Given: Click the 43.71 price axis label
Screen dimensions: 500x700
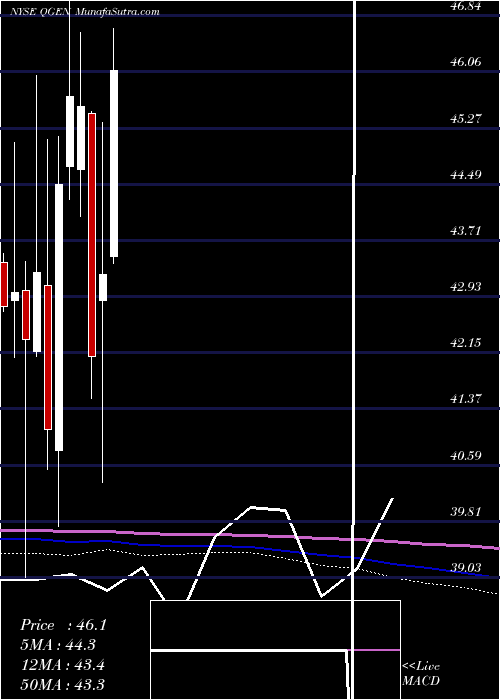Looking at the screenshot, I should click(x=467, y=231).
